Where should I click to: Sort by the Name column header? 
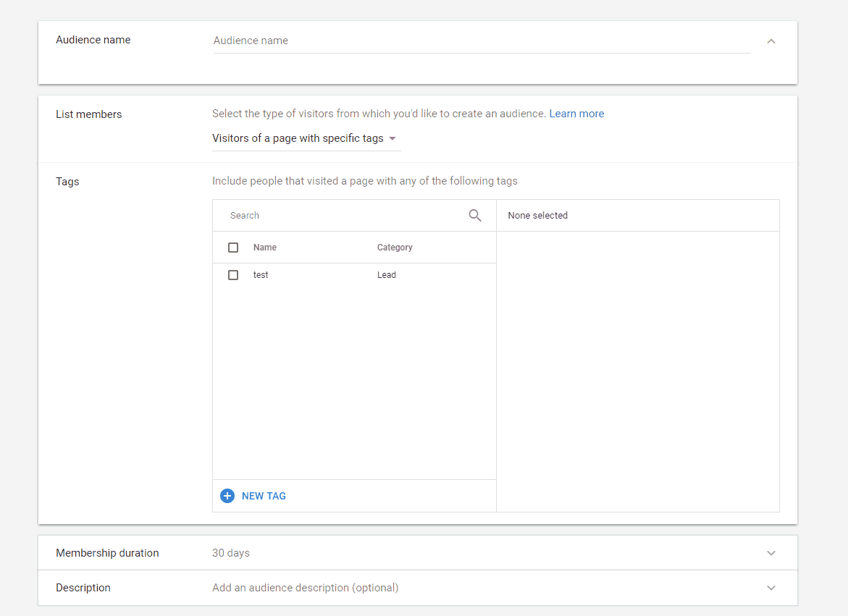[265, 248]
